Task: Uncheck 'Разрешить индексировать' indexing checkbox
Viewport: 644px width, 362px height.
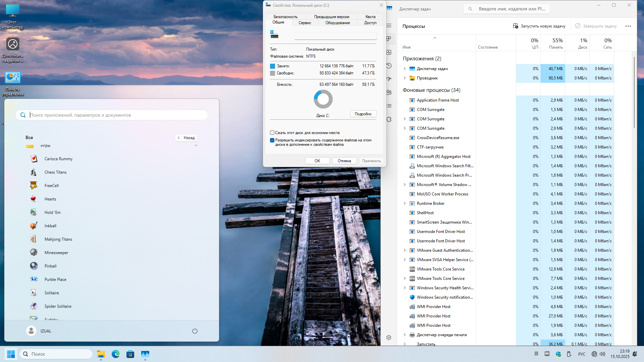Action: coord(272,140)
